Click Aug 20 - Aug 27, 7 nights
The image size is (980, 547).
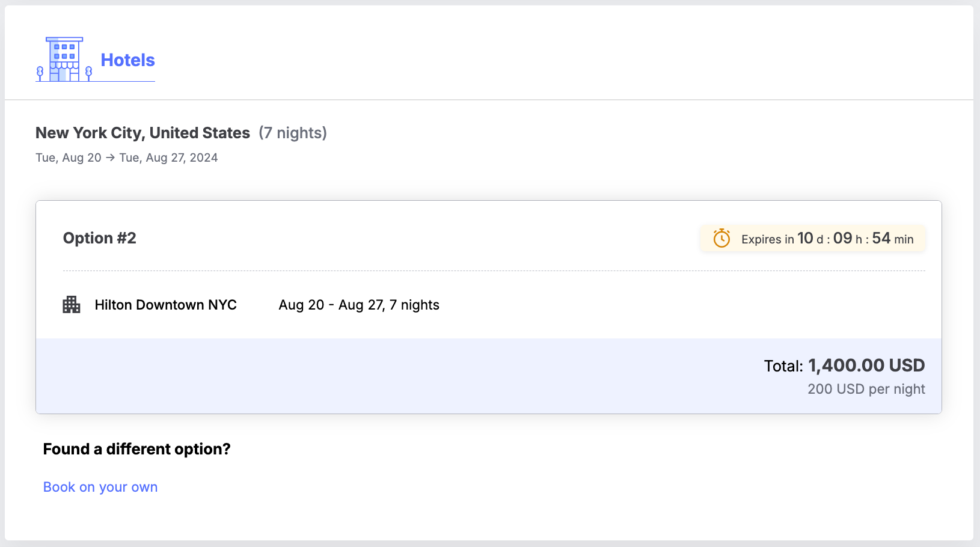point(359,305)
